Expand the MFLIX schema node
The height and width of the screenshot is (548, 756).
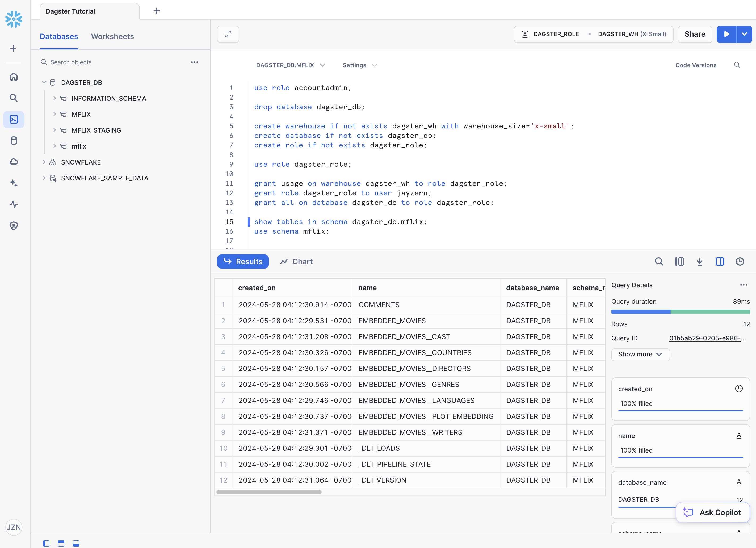(55, 114)
